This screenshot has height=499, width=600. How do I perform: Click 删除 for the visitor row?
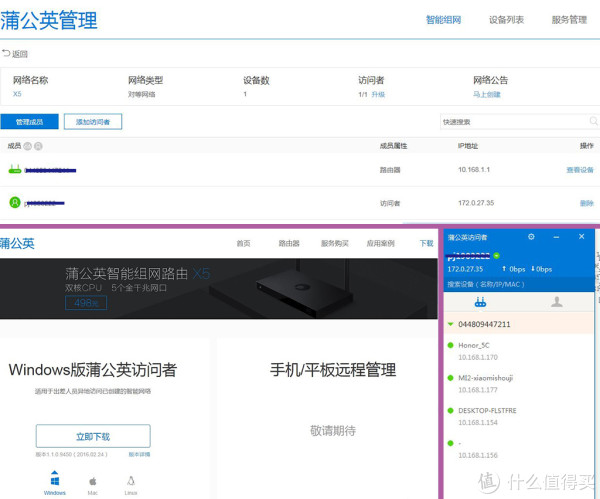[587, 203]
